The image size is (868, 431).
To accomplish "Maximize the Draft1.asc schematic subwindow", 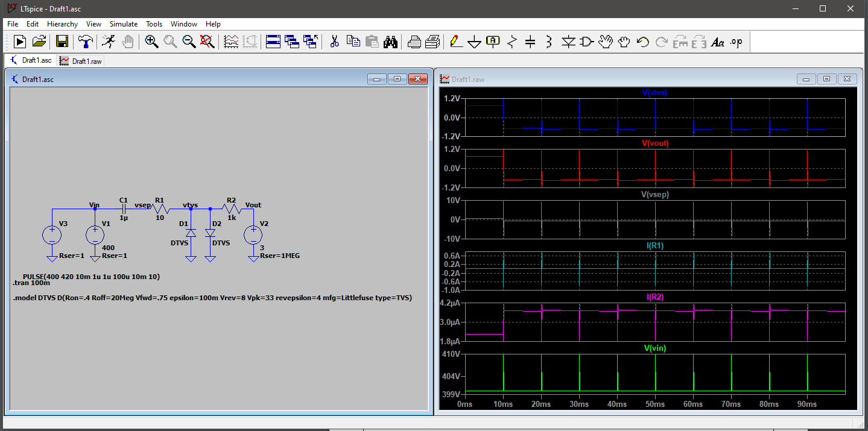I will [x=397, y=79].
